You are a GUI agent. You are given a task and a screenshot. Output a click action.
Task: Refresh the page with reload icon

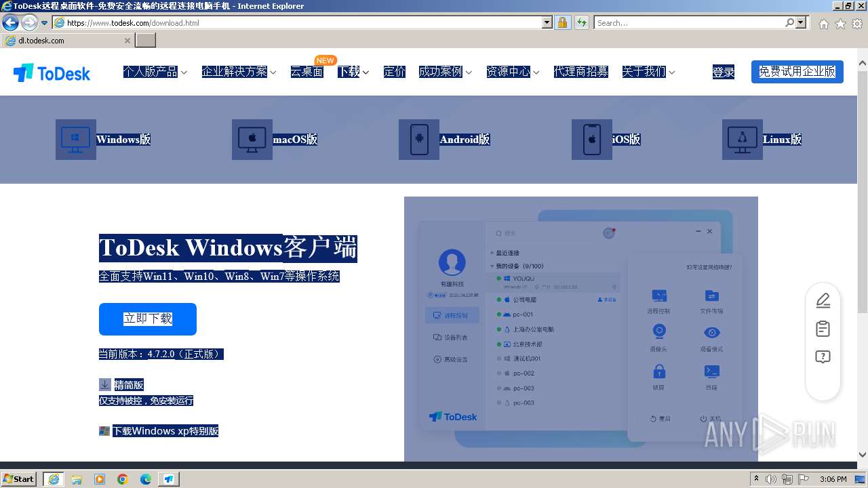(x=581, y=22)
